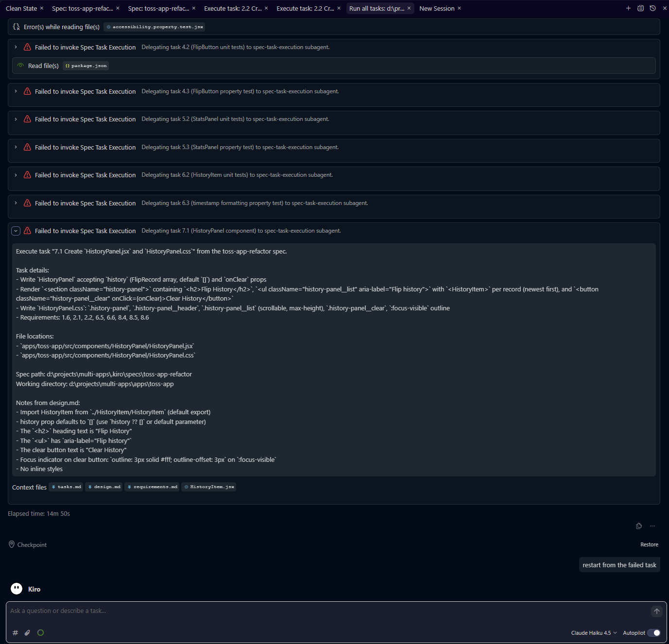Click the green circle status icon in input
The height and width of the screenshot is (644, 669).
coord(40,633)
